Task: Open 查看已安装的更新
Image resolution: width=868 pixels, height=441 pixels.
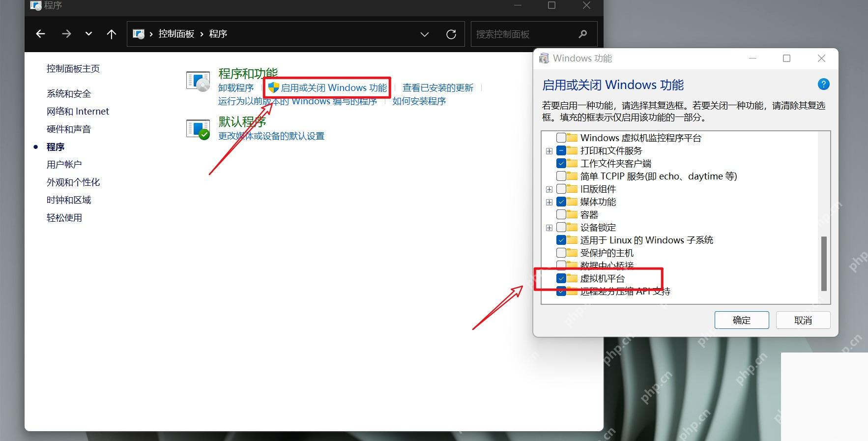Action: click(x=438, y=88)
